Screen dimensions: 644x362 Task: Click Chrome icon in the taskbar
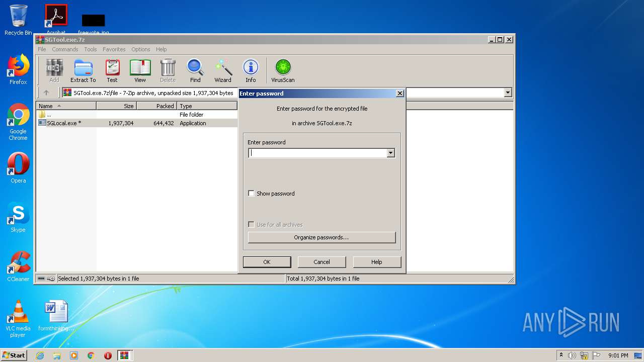(91, 355)
